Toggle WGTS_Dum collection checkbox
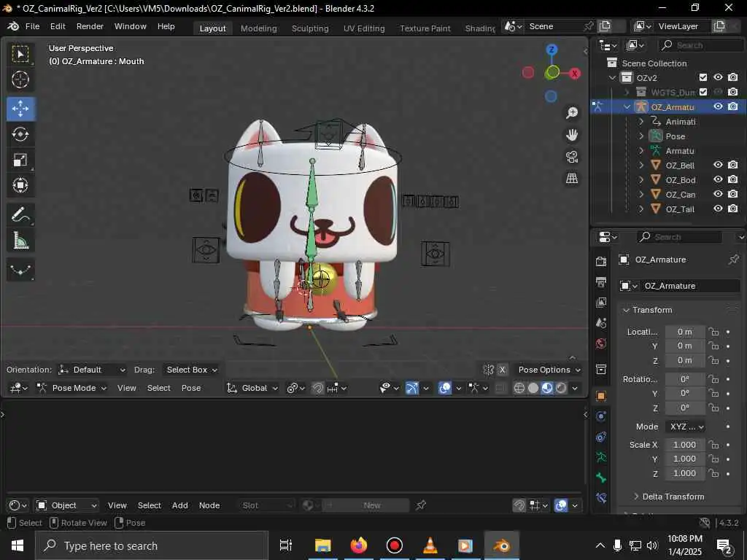747x560 pixels. (703, 92)
